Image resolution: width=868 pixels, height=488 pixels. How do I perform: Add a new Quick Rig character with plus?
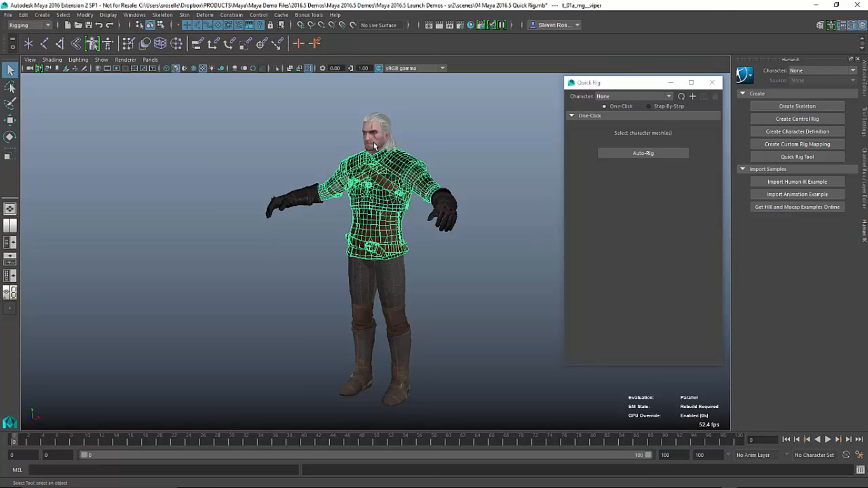(x=693, y=97)
